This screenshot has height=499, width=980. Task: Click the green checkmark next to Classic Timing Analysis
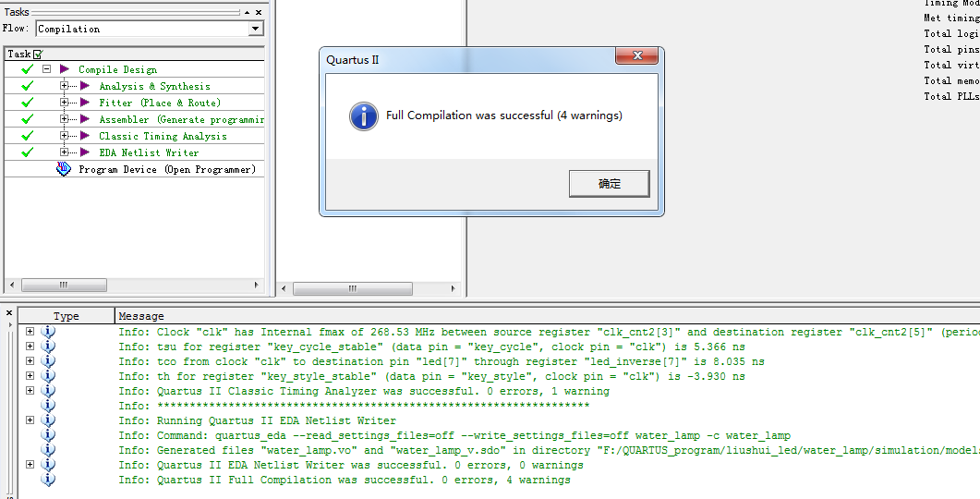28,136
